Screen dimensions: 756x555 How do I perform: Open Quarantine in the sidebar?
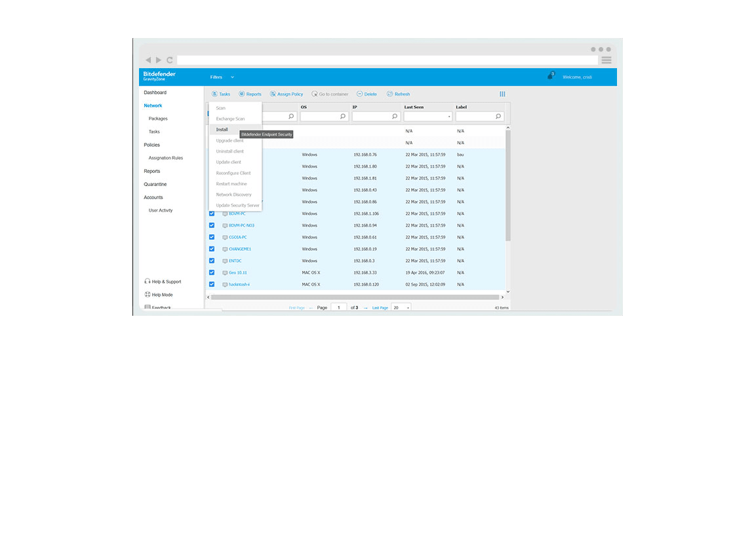155,184
